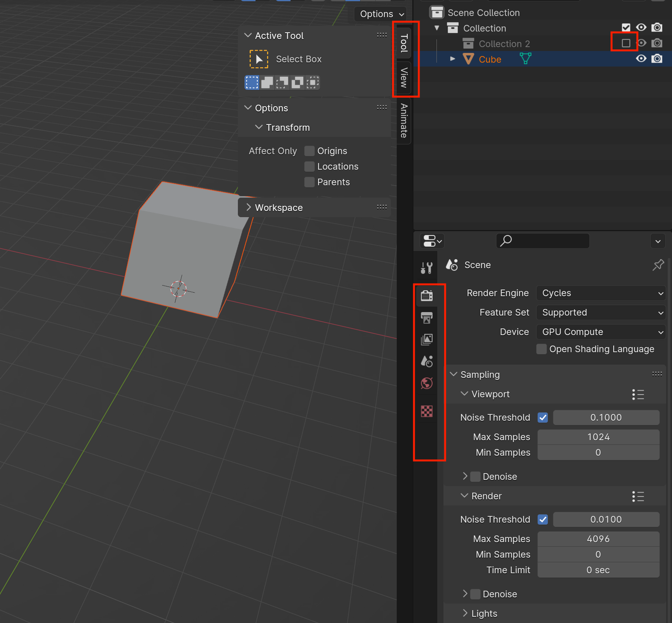
Task: Click the Viewport sampling presets list icon
Action: coord(638,395)
